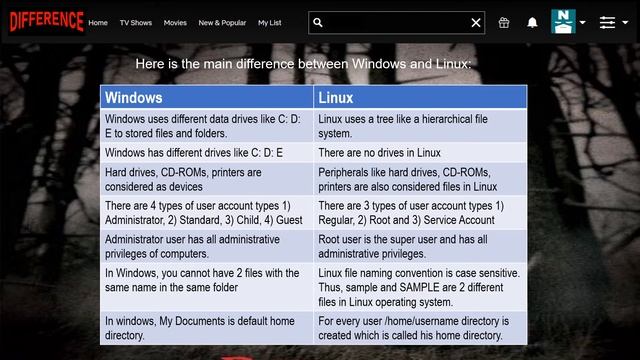Click 'Windows has different drives' cell
640x360 pixels.
pyautogui.click(x=207, y=153)
